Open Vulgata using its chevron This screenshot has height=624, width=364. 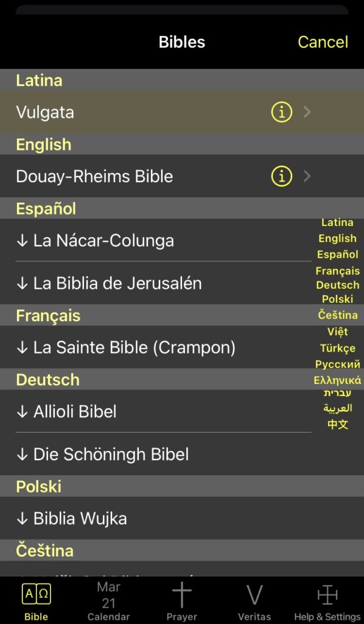307,112
